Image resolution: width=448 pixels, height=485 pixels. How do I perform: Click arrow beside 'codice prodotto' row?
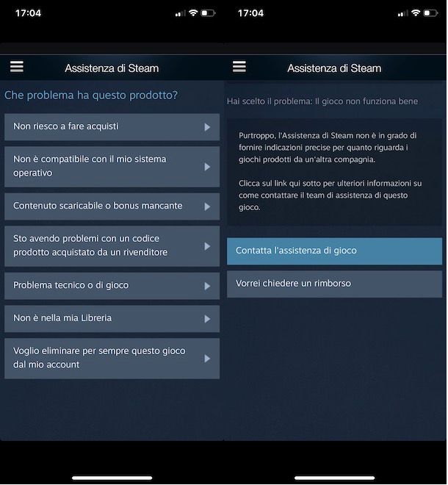coord(207,246)
